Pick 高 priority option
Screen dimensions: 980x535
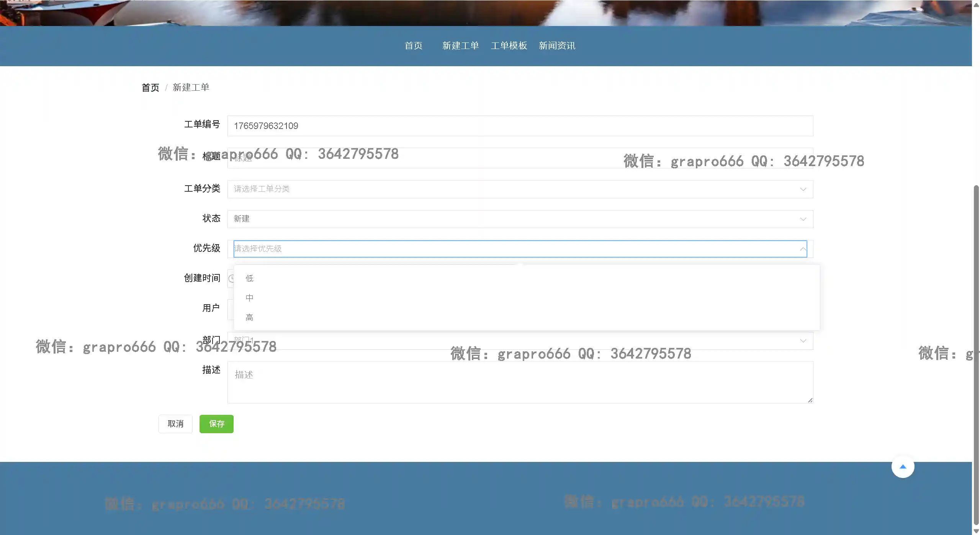pyautogui.click(x=249, y=317)
